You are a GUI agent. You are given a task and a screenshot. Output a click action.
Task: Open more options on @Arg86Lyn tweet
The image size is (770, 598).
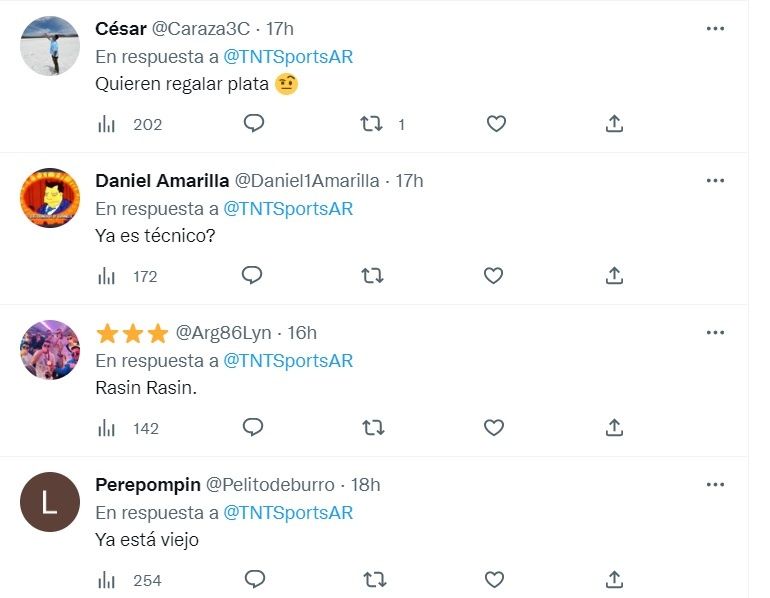pos(715,332)
